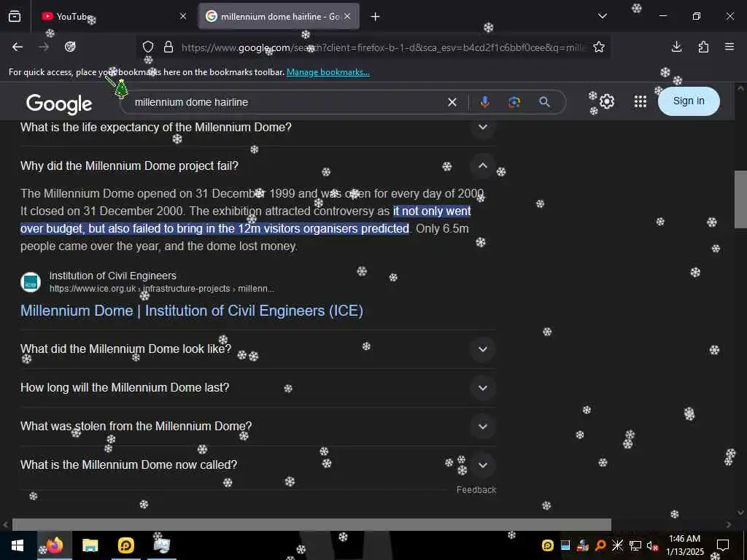Open the Firefox downloads panel
The height and width of the screenshot is (560, 747).
[x=676, y=47]
